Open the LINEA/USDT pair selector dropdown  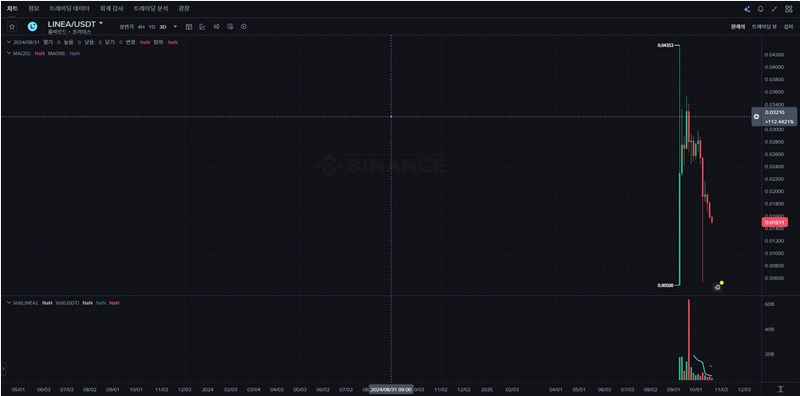click(75, 24)
